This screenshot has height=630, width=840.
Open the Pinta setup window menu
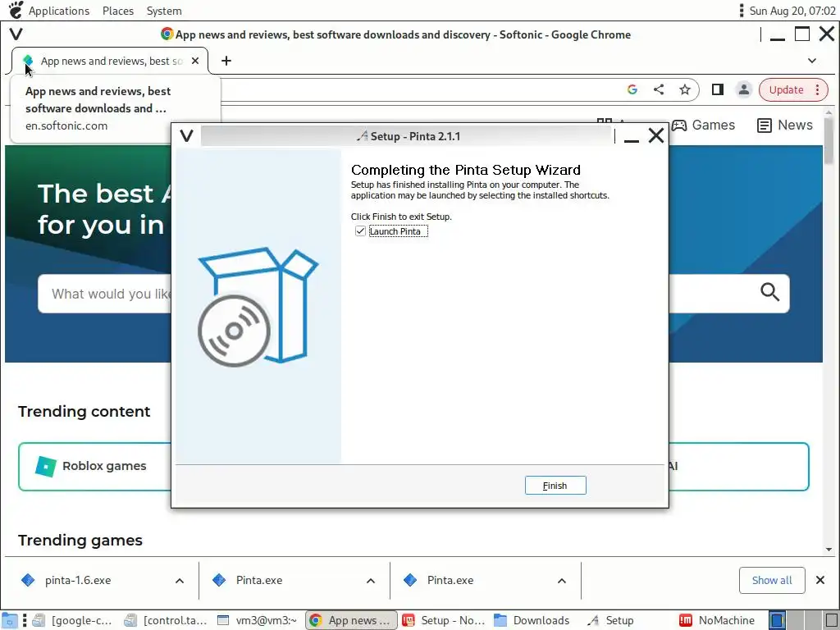tap(186, 135)
